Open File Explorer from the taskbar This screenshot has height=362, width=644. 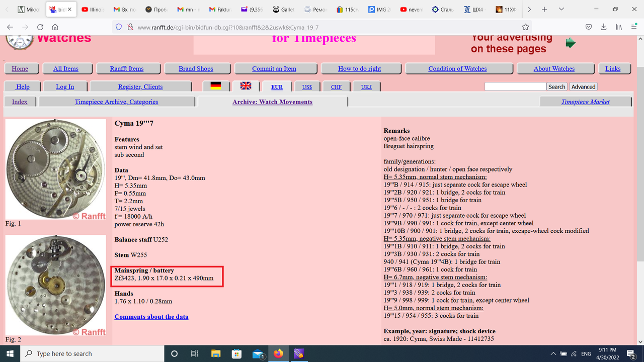pyautogui.click(x=216, y=353)
